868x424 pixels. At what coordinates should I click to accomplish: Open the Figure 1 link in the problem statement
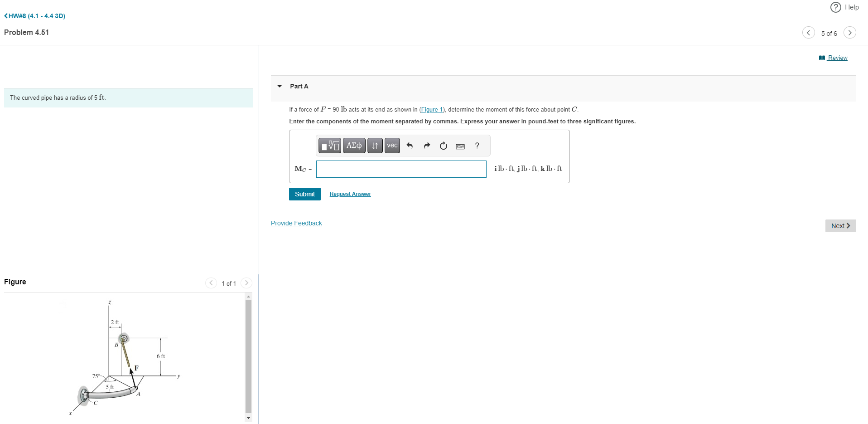(x=432, y=109)
